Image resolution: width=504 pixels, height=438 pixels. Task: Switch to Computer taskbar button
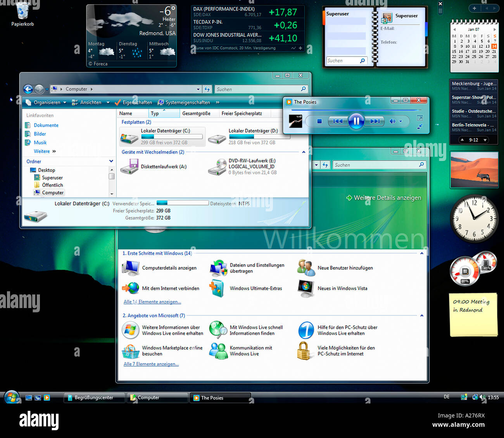(x=157, y=398)
